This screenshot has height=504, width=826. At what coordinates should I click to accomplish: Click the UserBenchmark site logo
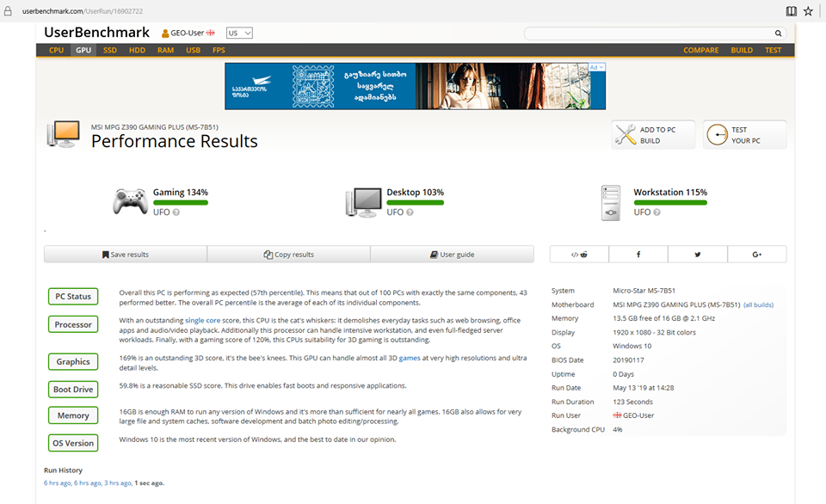tap(97, 33)
